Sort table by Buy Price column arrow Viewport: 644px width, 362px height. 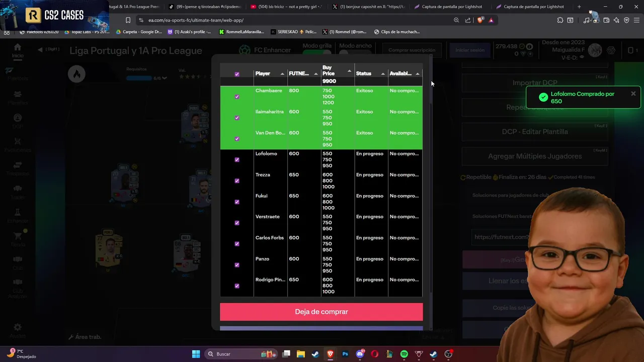pyautogui.click(x=349, y=71)
